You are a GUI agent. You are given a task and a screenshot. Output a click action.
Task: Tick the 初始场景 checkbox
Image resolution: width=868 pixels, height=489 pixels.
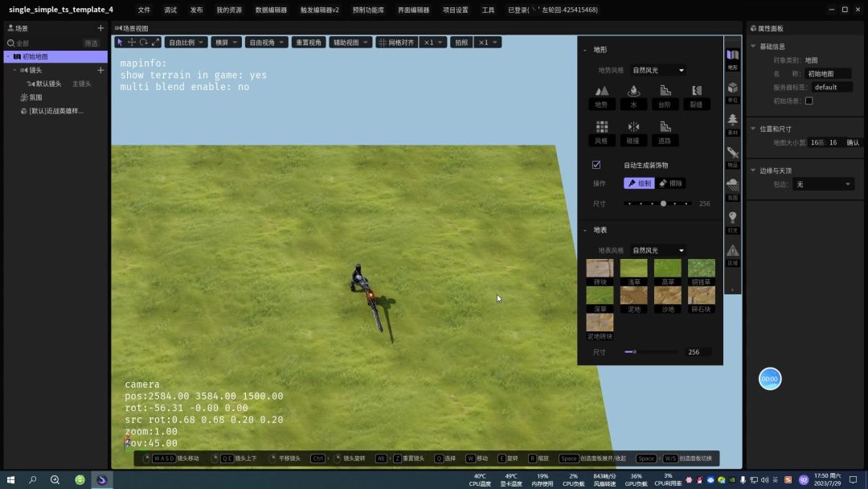(x=809, y=101)
